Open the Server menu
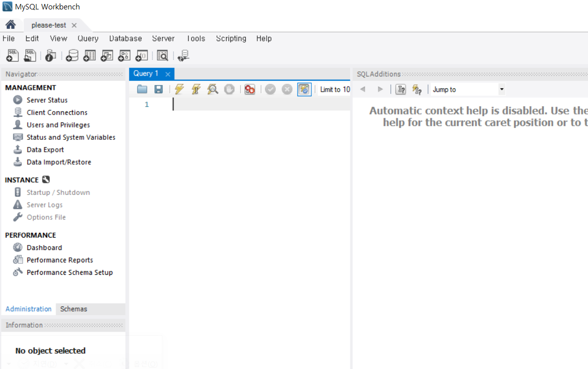 click(163, 38)
